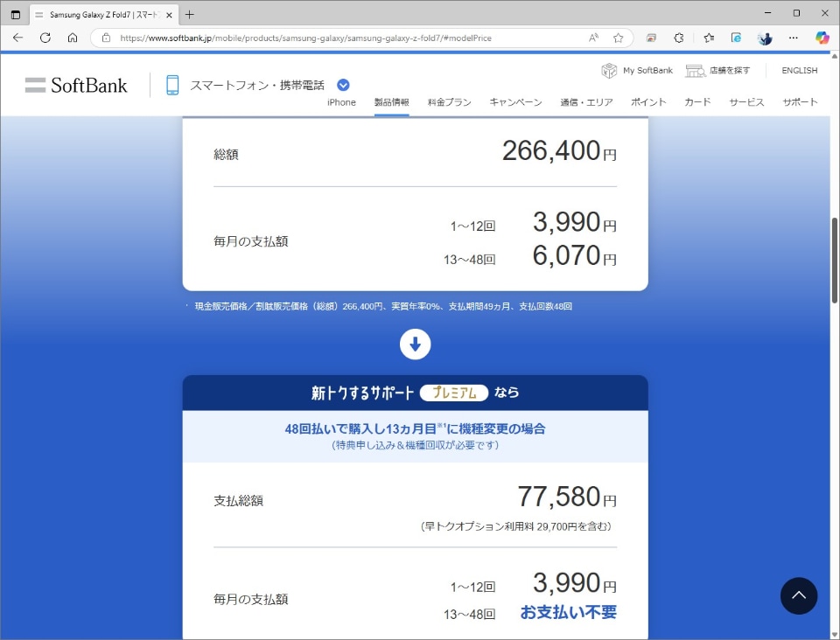
Task: Open the カード menu item
Action: tap(697, 102)
